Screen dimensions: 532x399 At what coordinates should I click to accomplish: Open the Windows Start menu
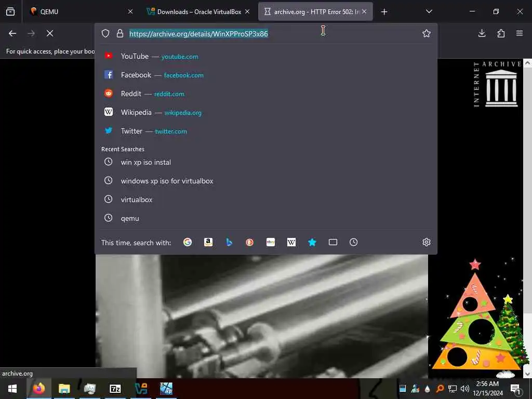12,389
